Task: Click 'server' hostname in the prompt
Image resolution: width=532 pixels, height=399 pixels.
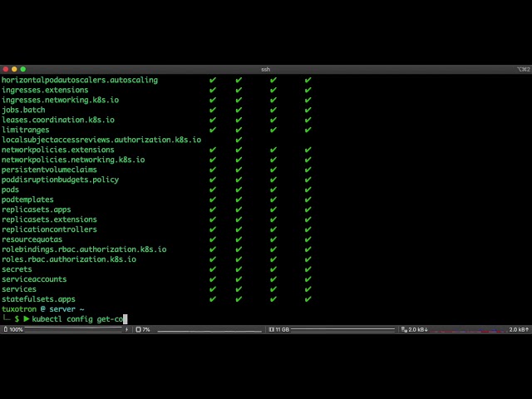Action: coord(62,309)
